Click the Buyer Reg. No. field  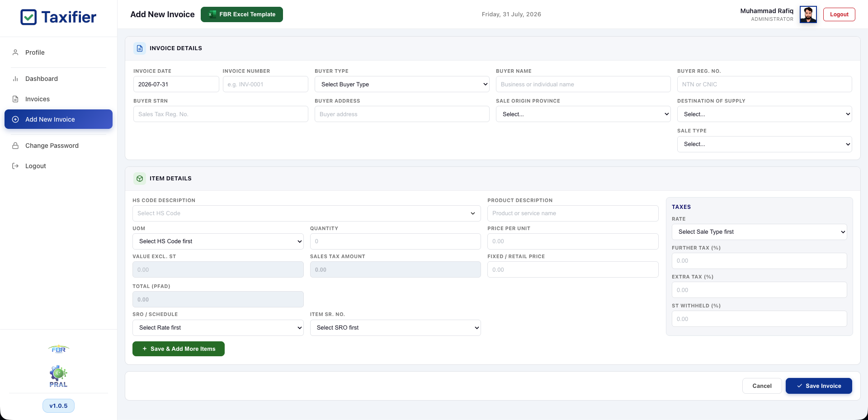764,84
